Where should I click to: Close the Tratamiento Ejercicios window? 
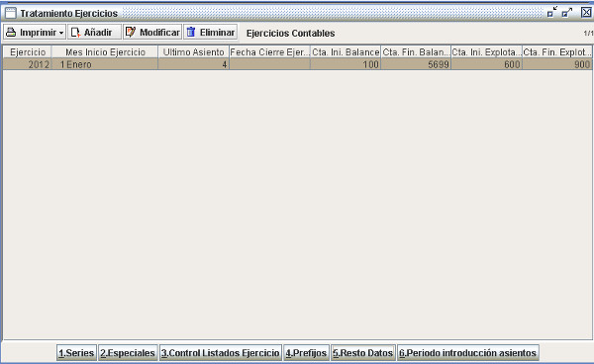(x=586, y=13)
